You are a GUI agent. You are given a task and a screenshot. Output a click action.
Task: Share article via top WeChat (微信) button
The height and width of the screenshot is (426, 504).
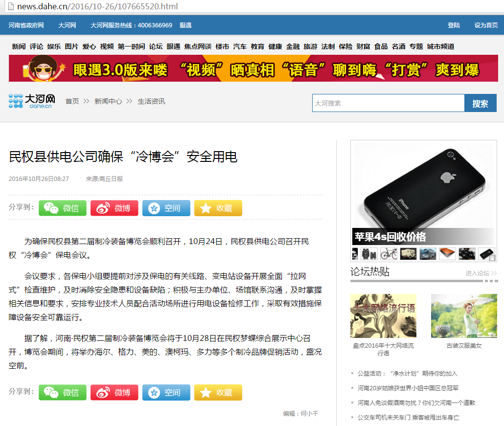pyautogui.click(x=62, y=208)
